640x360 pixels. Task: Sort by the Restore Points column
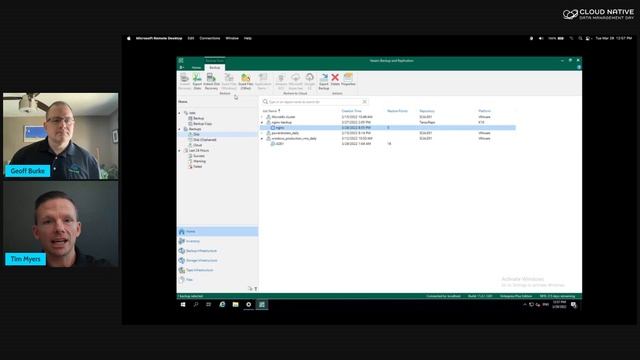tap(397, 111)
